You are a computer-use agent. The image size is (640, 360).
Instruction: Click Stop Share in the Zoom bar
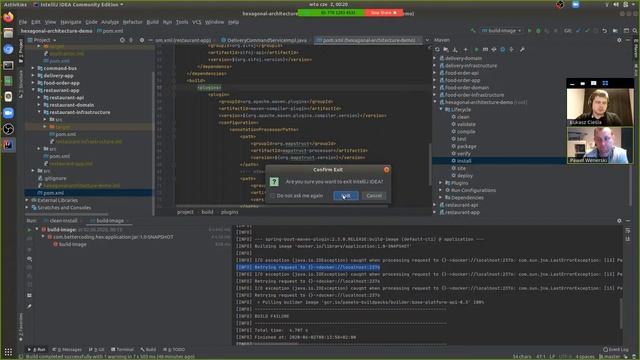point(383,13)
